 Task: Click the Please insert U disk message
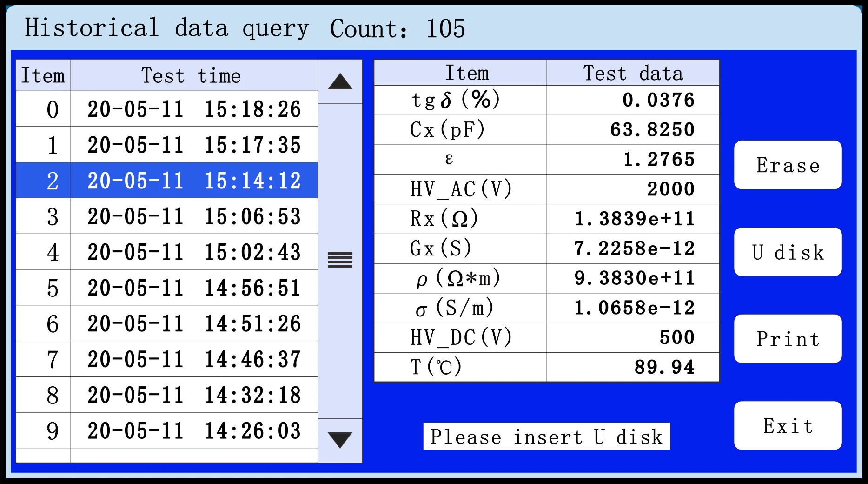coord(546,437)
